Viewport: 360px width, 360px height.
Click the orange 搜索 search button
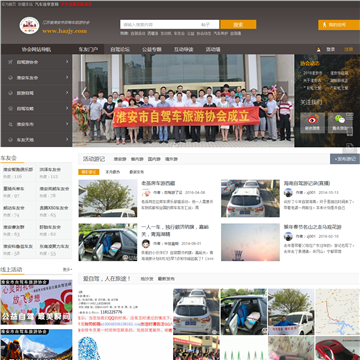tap(238, 25)
